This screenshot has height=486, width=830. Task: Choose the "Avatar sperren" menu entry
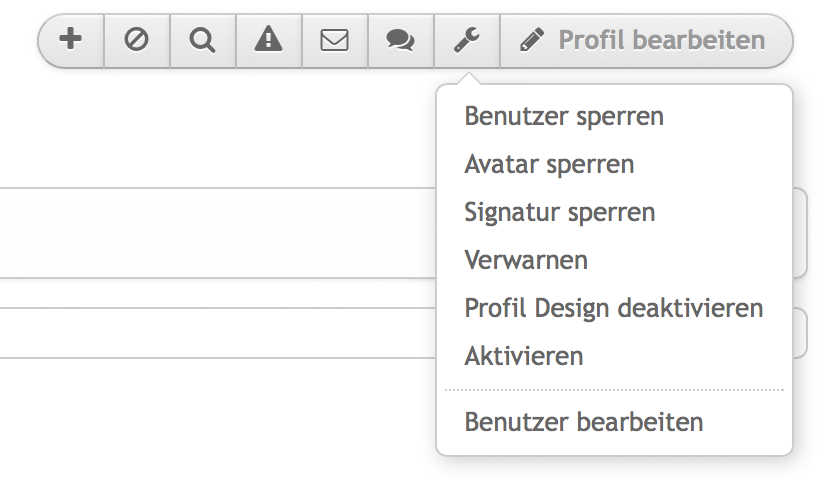tap(549, 164)
